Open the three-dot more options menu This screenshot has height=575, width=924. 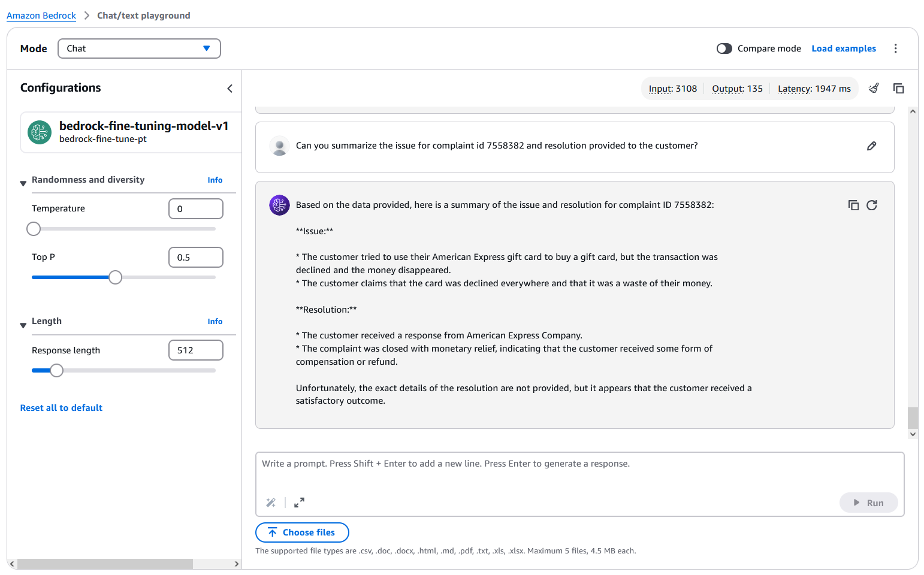tap(895, 49)
